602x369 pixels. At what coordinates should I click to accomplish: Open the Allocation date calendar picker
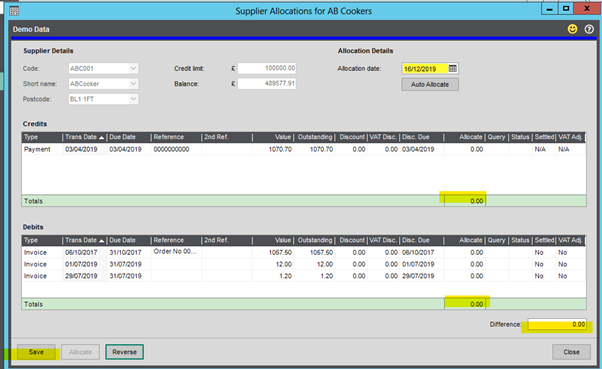click(453, 69)
